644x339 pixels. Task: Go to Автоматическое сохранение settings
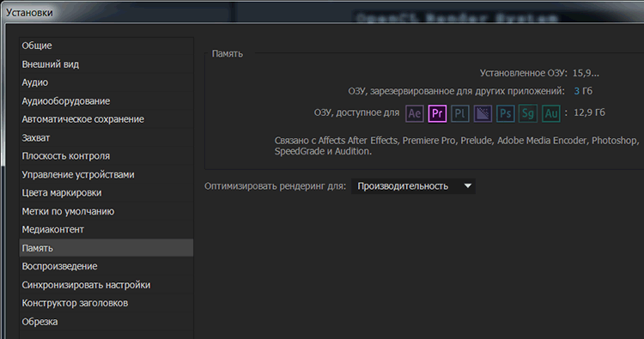tap(106, 119)
